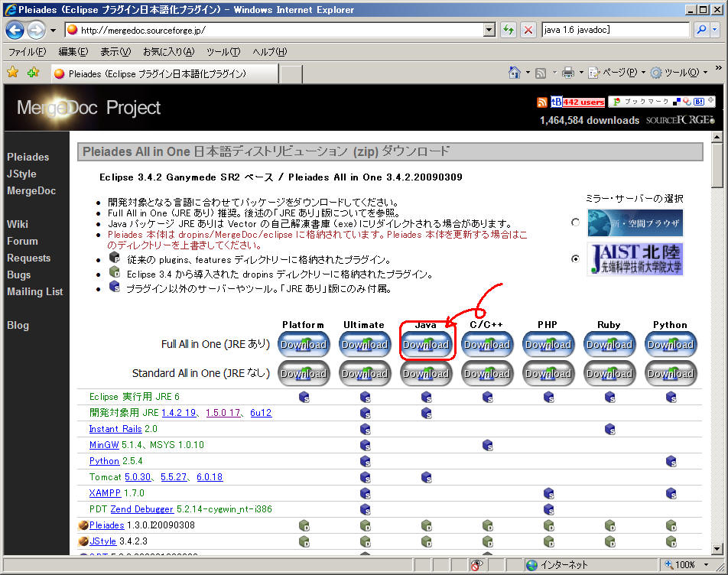Open the お気に入り(A) menu

168,51
